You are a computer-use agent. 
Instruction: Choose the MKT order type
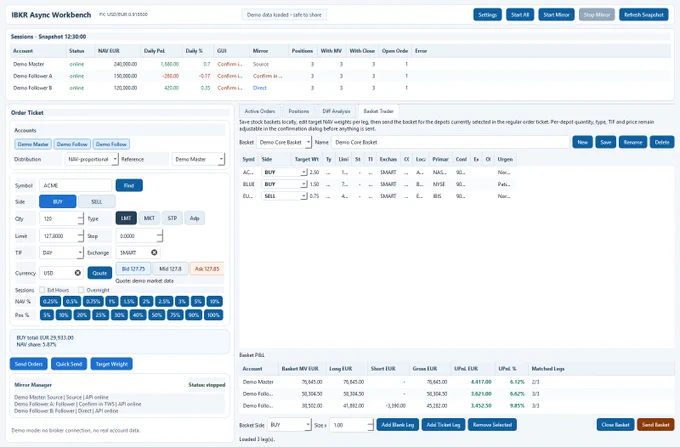tap(149, 218)
